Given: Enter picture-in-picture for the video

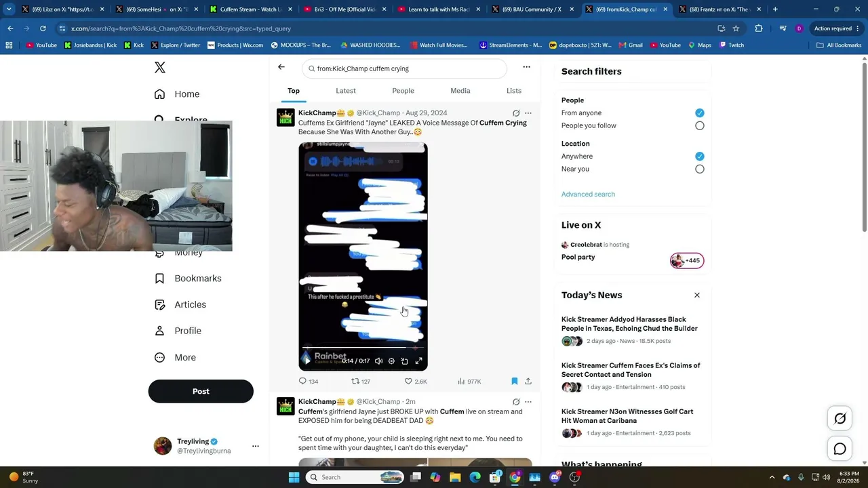Looking at the screenshot, I should pos(405,361).
